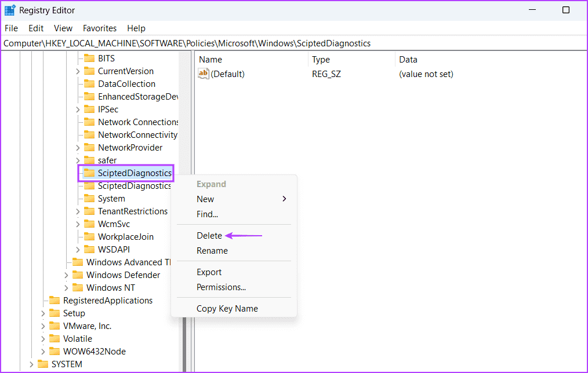588x373 pixels.
Task: Click the TenantRestrictions folder icon
Action: pyautogui.click(x=89, y=211)
